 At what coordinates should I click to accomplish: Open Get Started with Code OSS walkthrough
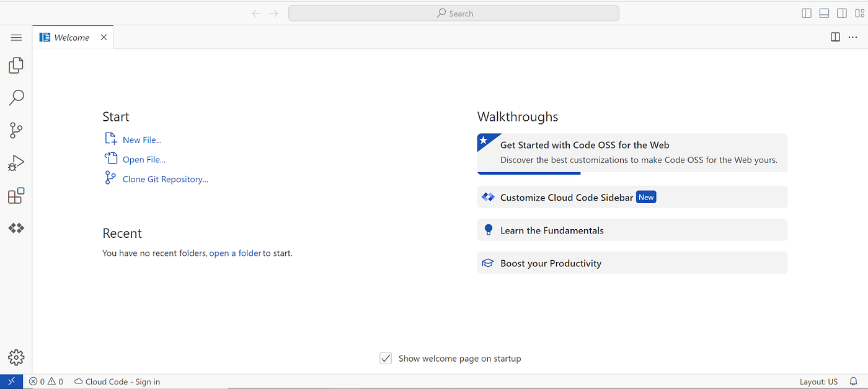click(632, 153)
